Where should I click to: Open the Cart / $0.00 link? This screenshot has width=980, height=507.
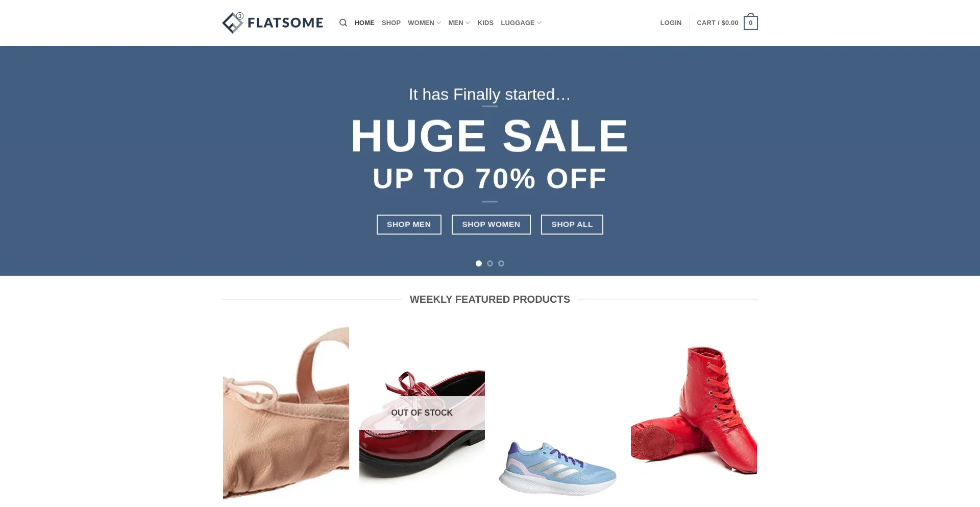(x=718, y=23)
